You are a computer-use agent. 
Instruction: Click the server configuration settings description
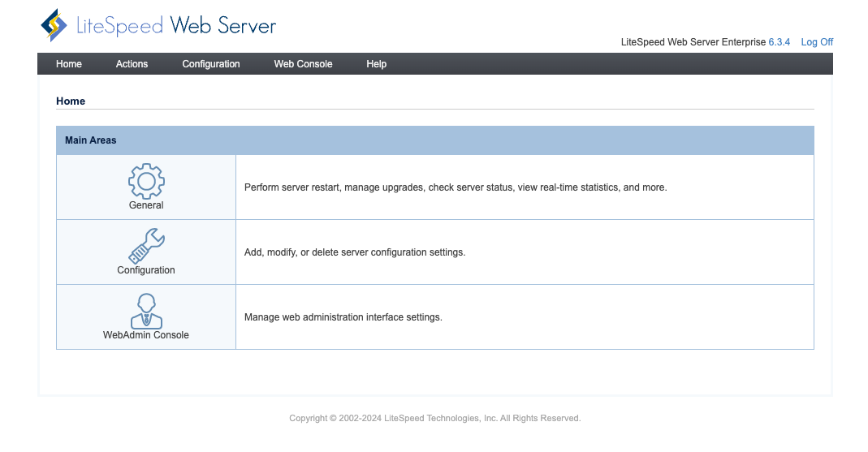(x=354, y=252)
